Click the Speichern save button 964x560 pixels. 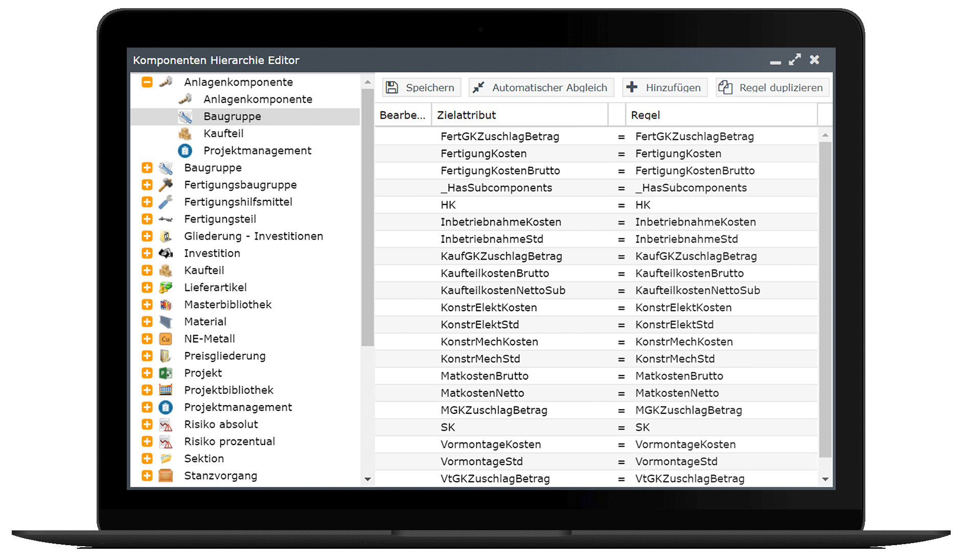[421, 87]
